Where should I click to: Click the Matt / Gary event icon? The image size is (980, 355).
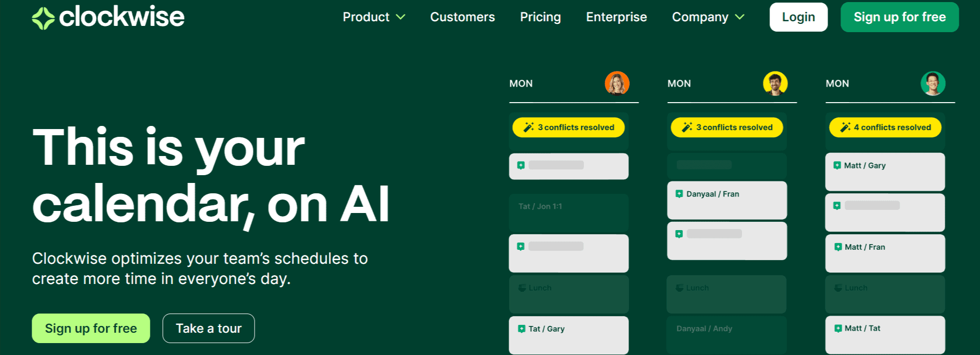pos(837,165)
